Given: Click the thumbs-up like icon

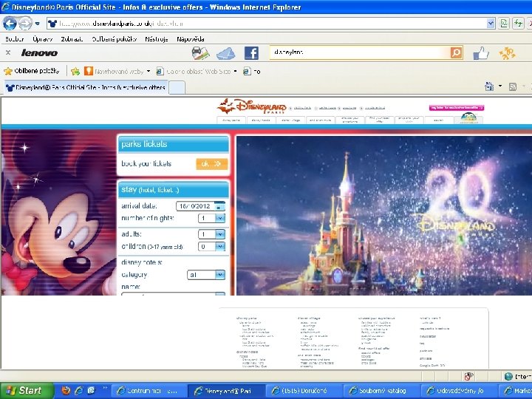Looking at the screenshot, I should (481, 53).
